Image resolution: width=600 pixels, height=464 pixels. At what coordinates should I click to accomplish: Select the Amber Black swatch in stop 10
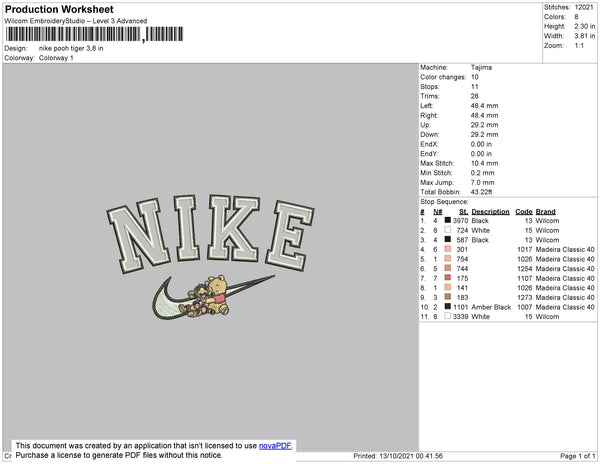point(447,306)
